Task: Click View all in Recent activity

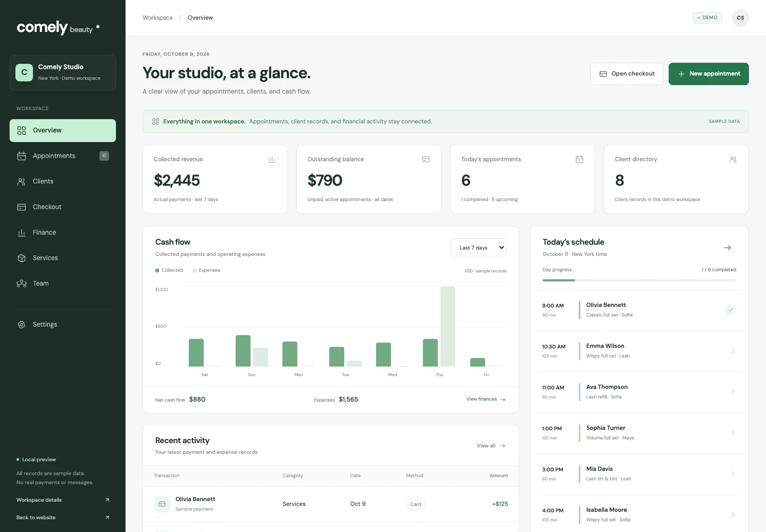Action: pyautogui.click(x=491, y=446)
